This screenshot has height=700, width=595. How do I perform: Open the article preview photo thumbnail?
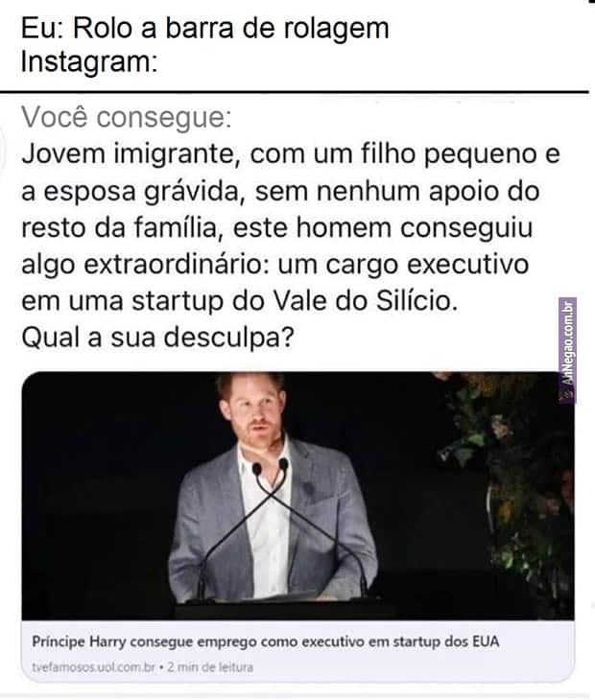(x=297, y=496)
